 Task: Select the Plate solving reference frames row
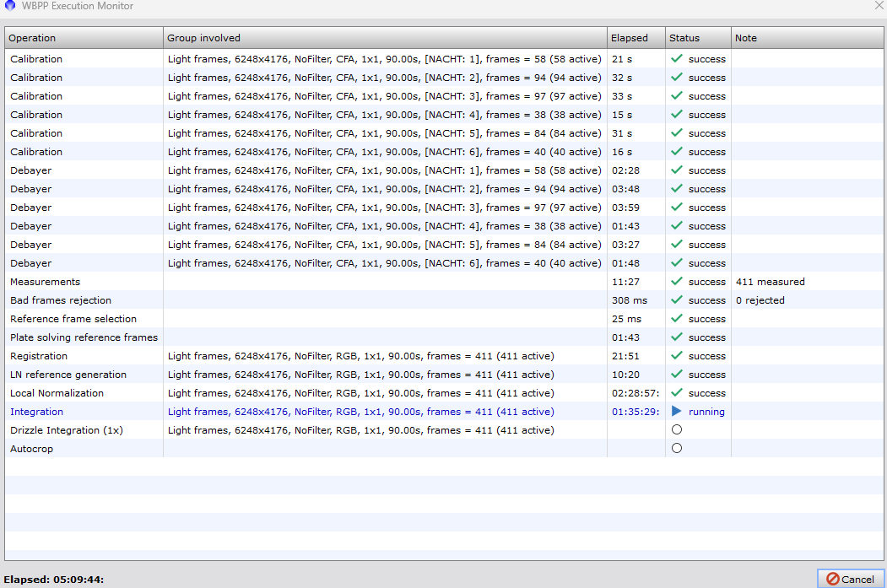tap(444, 337)
